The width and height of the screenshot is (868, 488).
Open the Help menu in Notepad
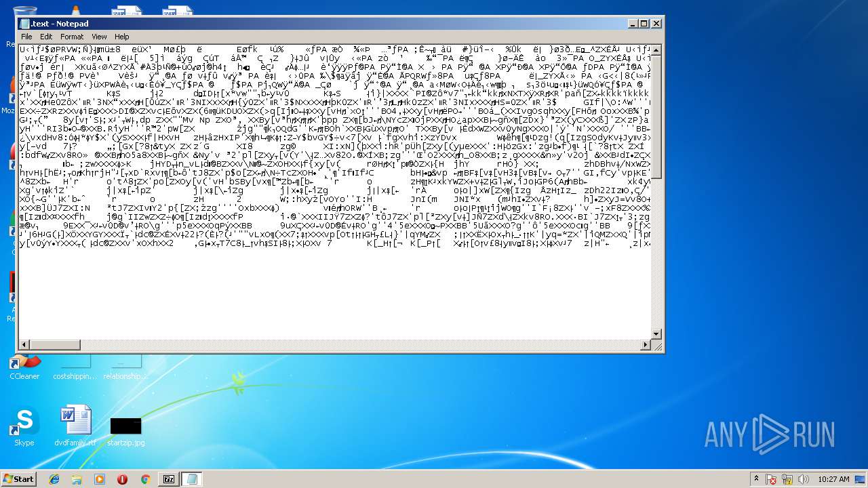click(x=121, y=37)
